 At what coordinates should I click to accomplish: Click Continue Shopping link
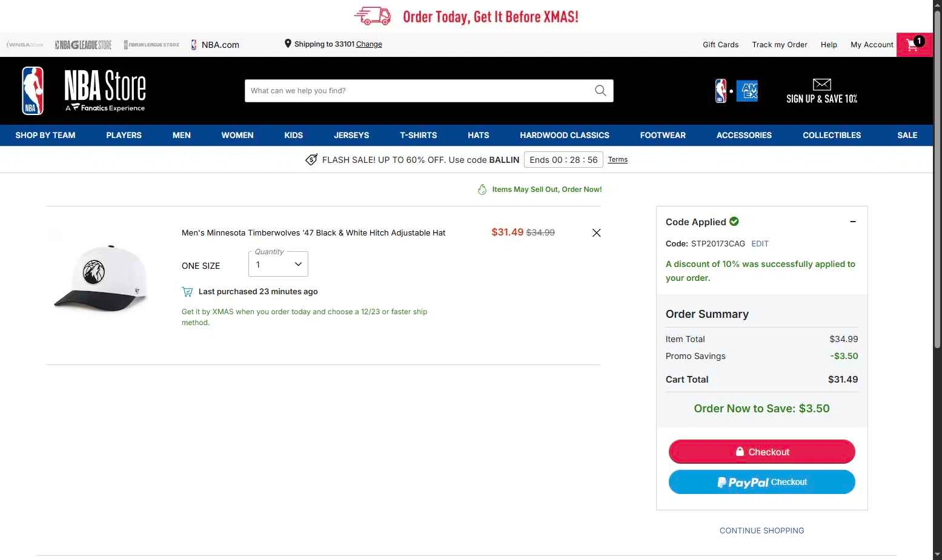(761, 530)
